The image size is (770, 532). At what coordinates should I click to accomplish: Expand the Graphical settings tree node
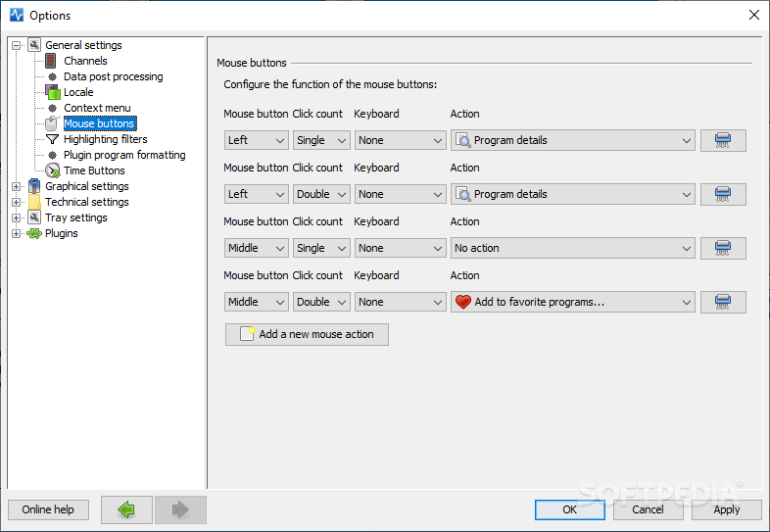17,187
